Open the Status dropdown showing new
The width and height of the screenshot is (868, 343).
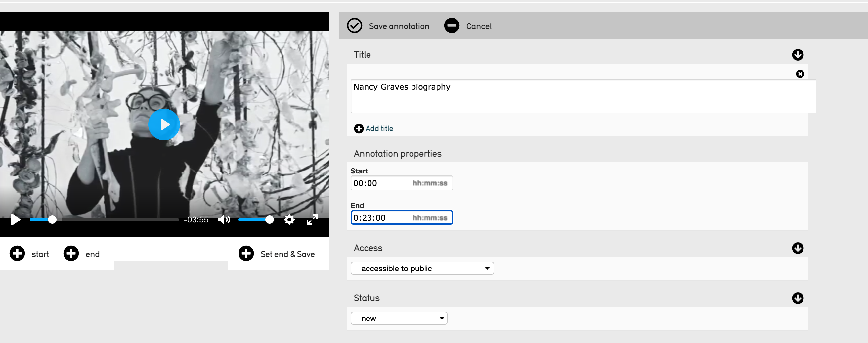(x=399, y=318)
